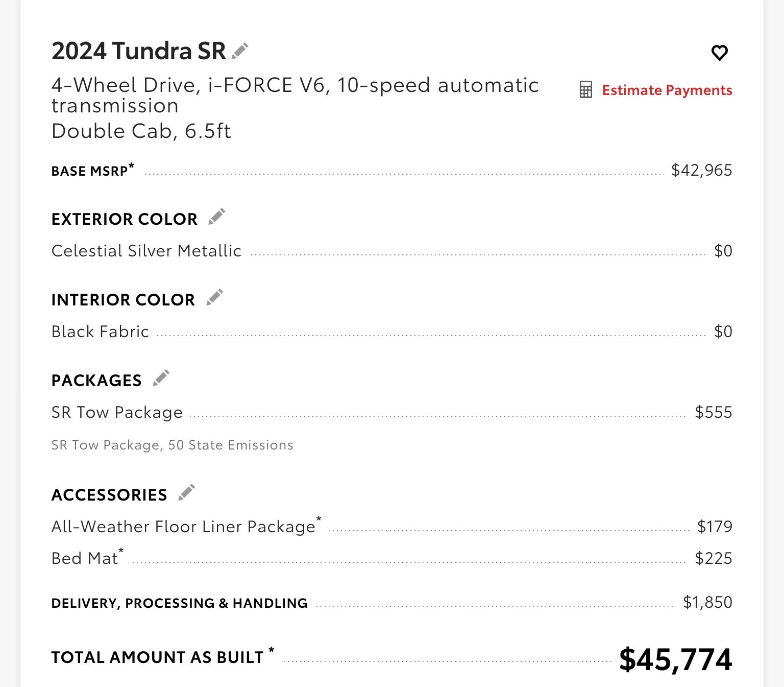The height and width of the screenshot is (687, 784).
Task: Click the Delivery, Processing & Handling label
Action: [180, 603]
